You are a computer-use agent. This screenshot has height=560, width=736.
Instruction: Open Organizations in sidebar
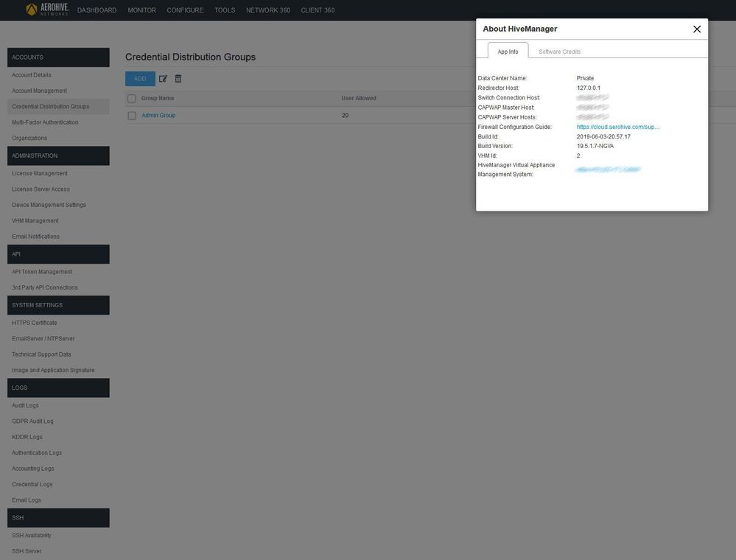click(x=29, y=139)
